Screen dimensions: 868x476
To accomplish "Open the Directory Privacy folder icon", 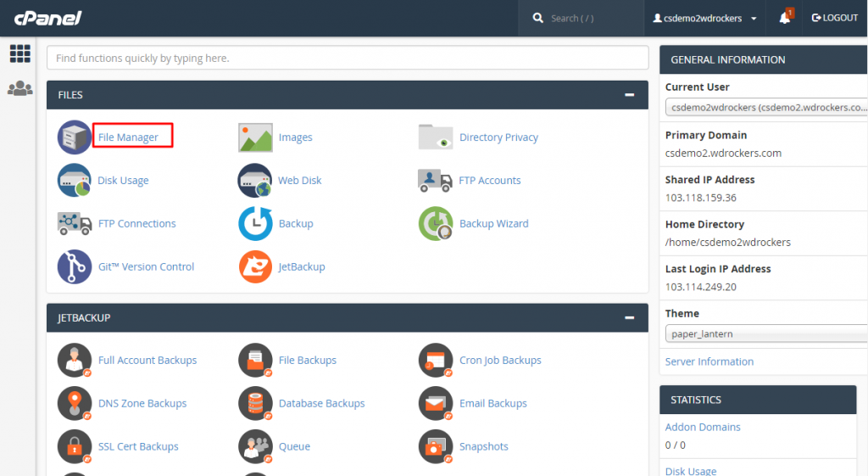I will coord(436,137).
